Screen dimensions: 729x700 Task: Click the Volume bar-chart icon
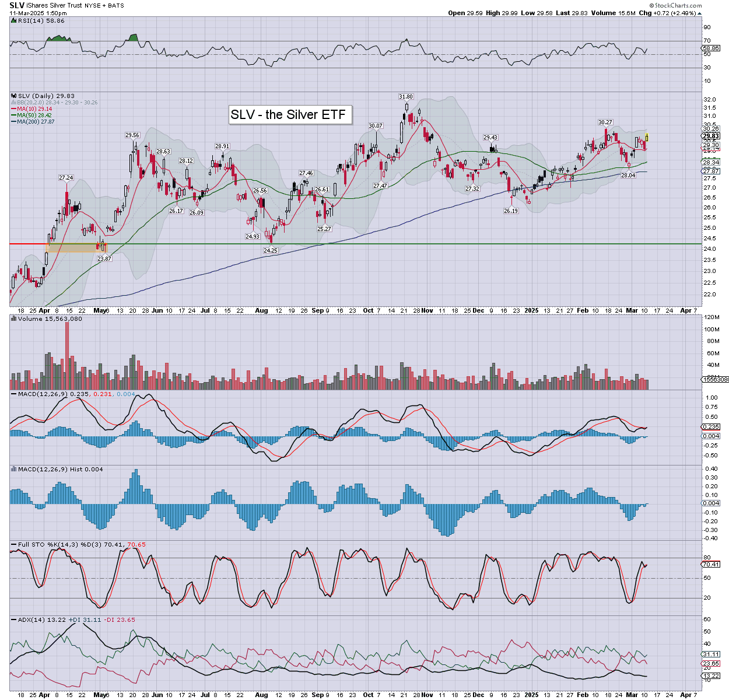pos(14,319)
